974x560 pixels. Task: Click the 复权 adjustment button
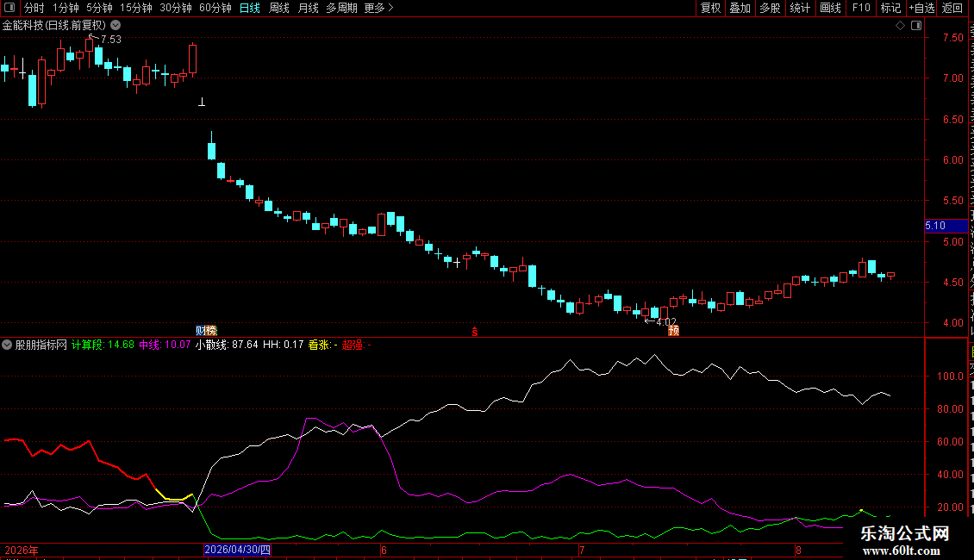[710, 8]
